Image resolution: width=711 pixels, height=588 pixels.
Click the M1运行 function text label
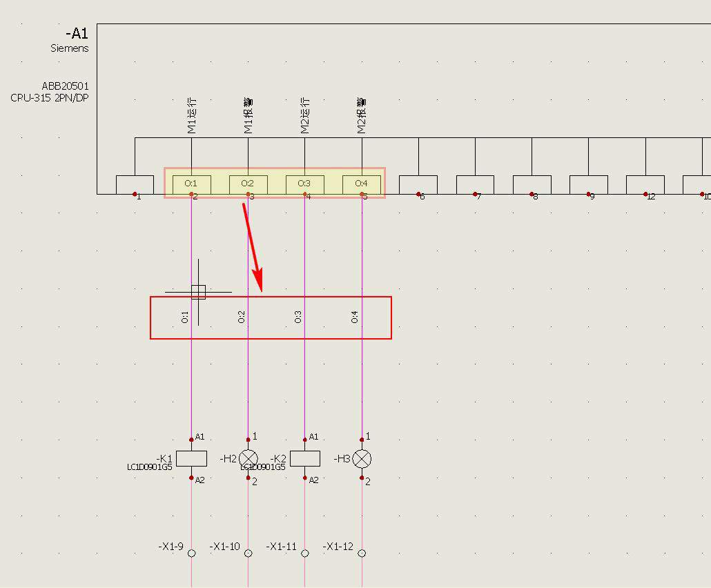[191, 115]
